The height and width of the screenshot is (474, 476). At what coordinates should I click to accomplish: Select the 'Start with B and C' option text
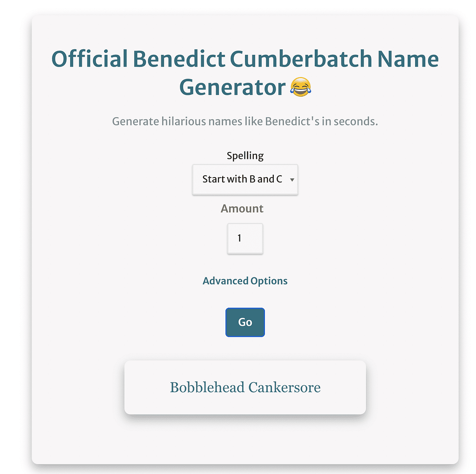242,179
